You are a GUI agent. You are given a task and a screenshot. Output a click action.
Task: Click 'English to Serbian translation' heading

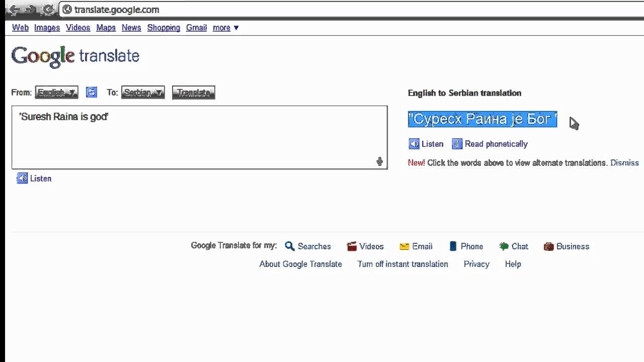point(464,93)
